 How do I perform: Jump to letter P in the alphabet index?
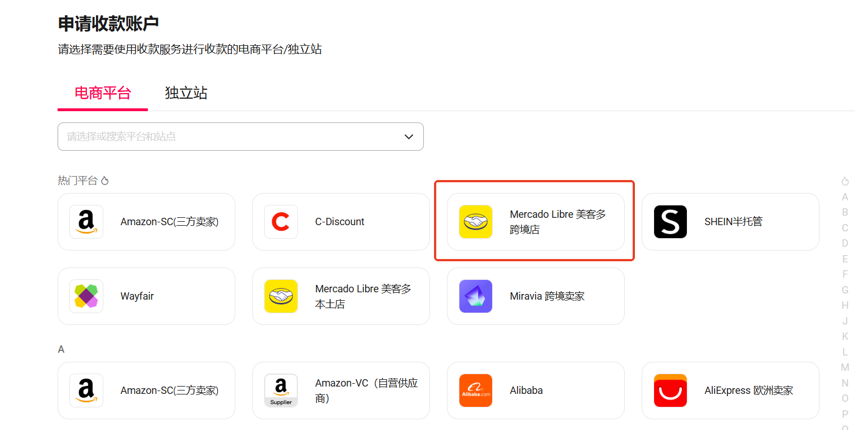click(x=845, y=414)
